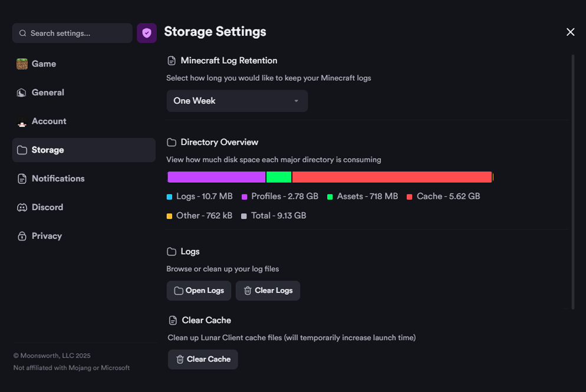586x392 pixels.
Task: Open Discord settings
Action: (x=84, y=207)
